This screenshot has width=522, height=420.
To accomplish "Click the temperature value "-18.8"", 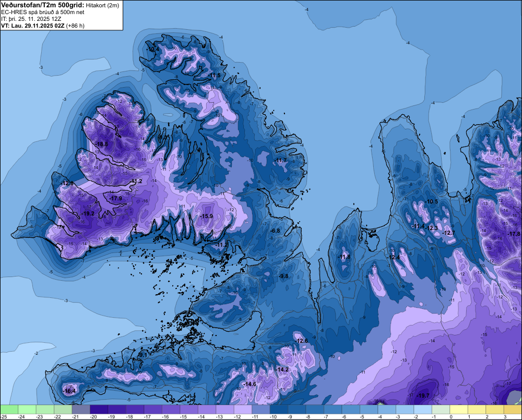I will pyautogui.click(x=102, y=144).
